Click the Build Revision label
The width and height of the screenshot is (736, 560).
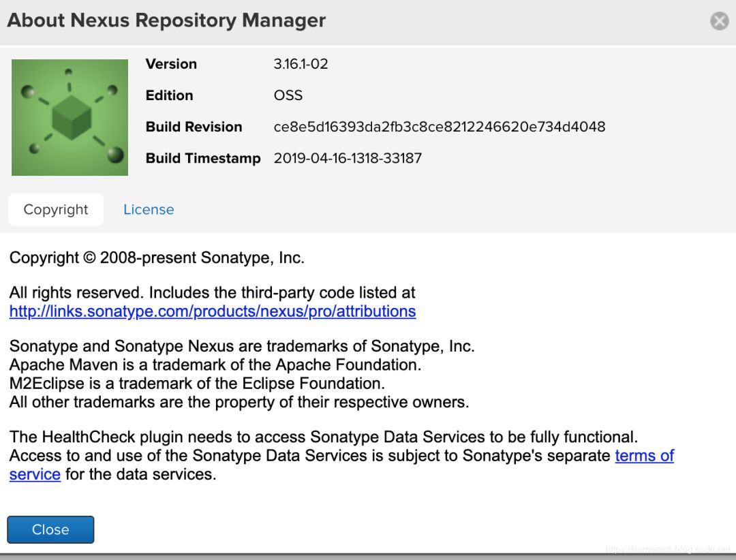point(194,127)
